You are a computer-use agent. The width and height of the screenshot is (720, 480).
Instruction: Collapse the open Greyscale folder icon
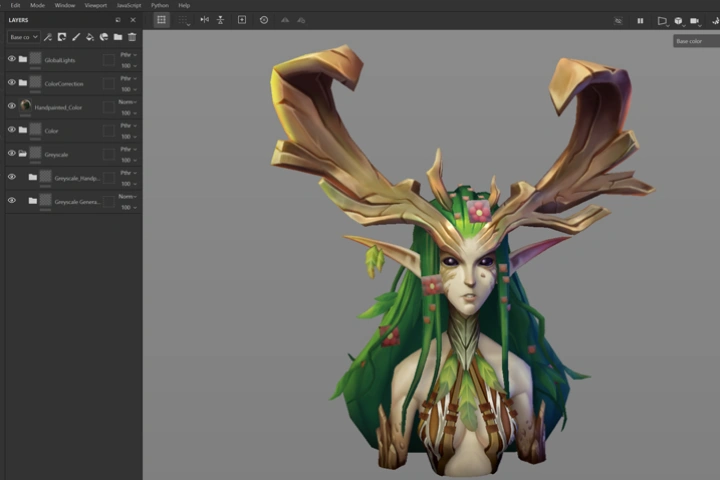[x=22, y=153]
